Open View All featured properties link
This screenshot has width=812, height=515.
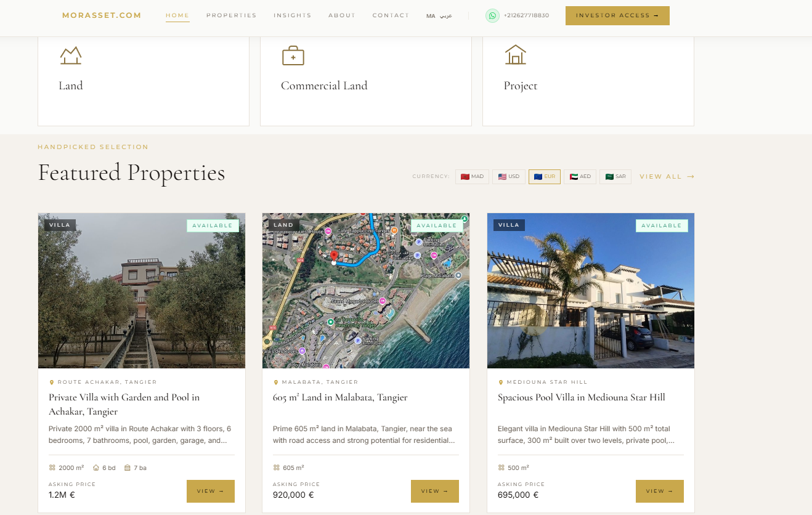click(667, 177)
